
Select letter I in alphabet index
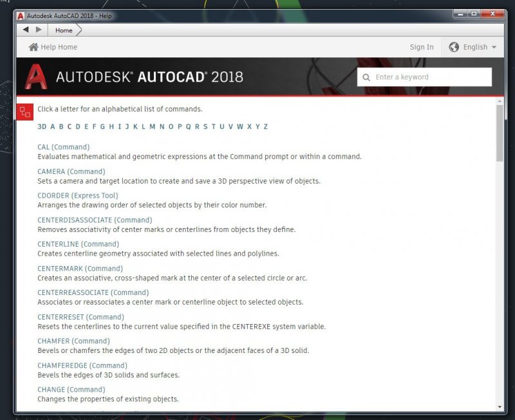pos(120,126)
